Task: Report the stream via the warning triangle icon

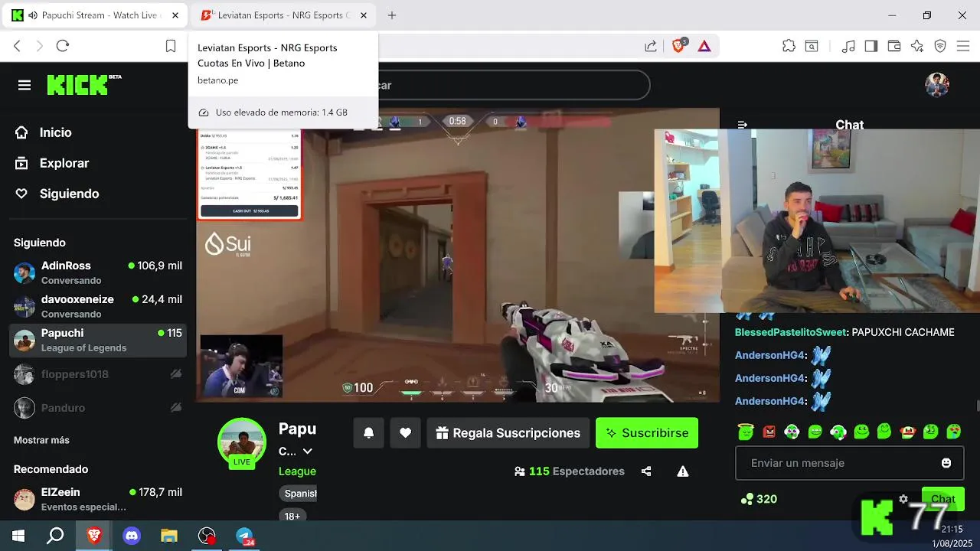Action: click(x=683, y=471)
